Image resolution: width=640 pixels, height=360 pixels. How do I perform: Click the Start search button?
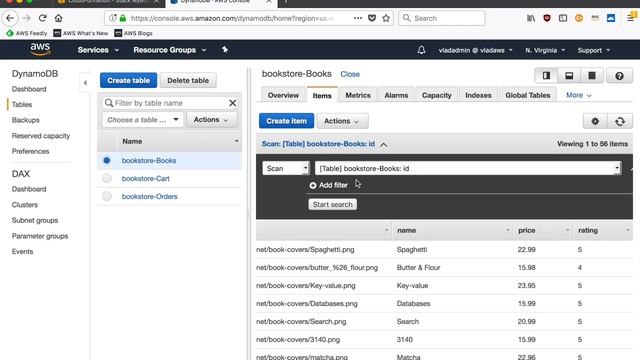333,204
